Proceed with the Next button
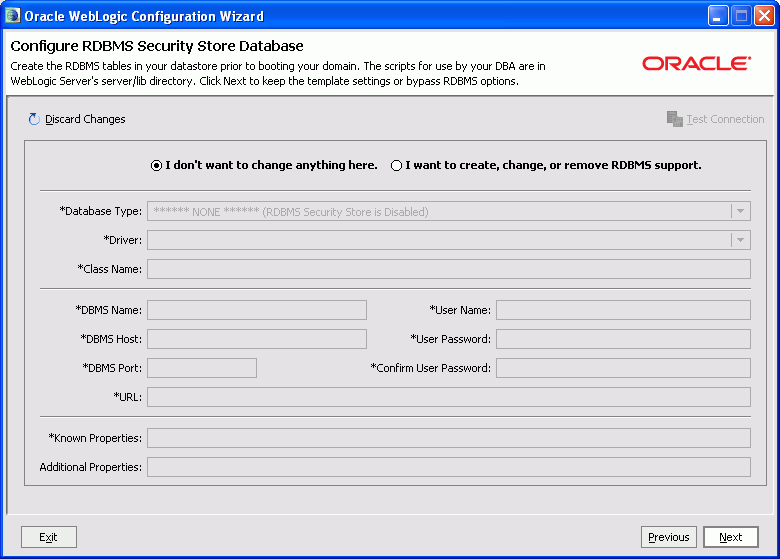This screenshot has height=559, width=780. coord(731,537)
